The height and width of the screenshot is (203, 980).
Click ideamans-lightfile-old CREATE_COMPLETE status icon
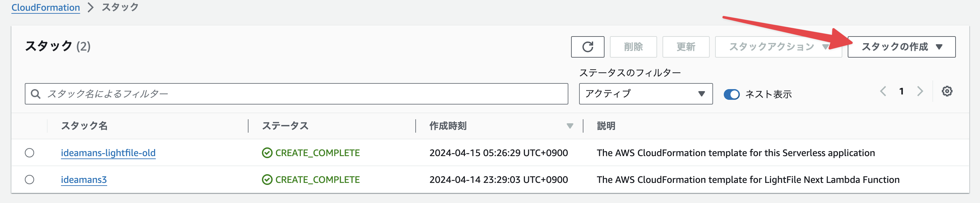click(x=267, y=153)
